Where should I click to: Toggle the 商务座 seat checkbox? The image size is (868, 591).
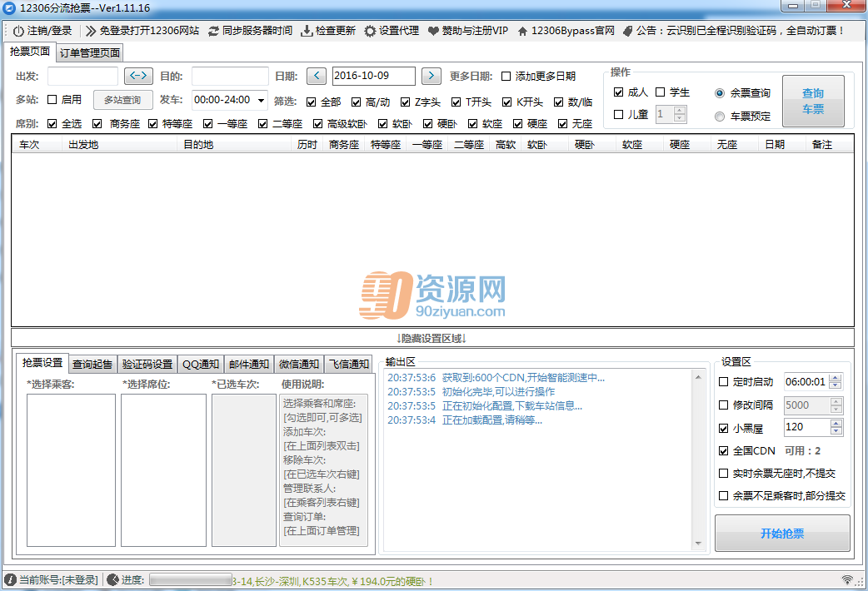(x=97, y=124)
